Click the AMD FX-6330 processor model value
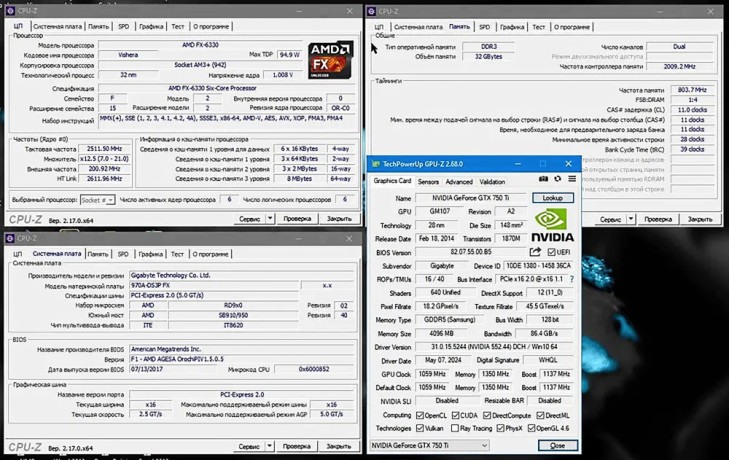Image resolution: width=729 pixels, height=460 pixels. click(x=200, y=45)
